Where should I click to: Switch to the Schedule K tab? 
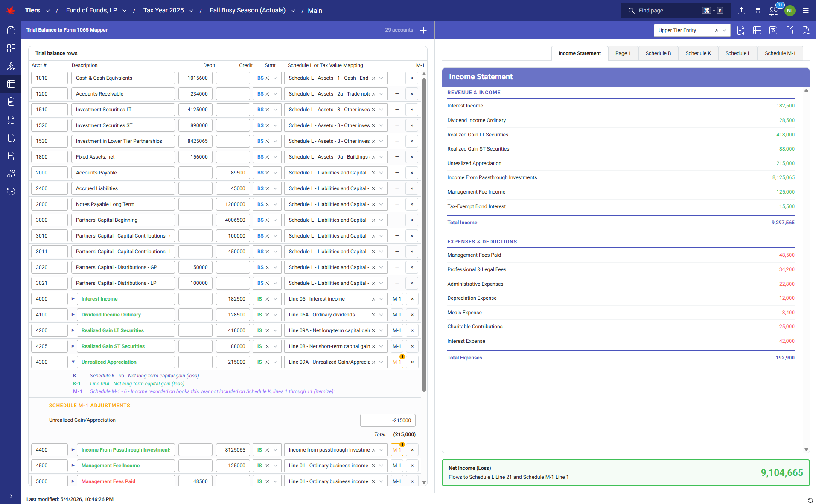(698, 53)
